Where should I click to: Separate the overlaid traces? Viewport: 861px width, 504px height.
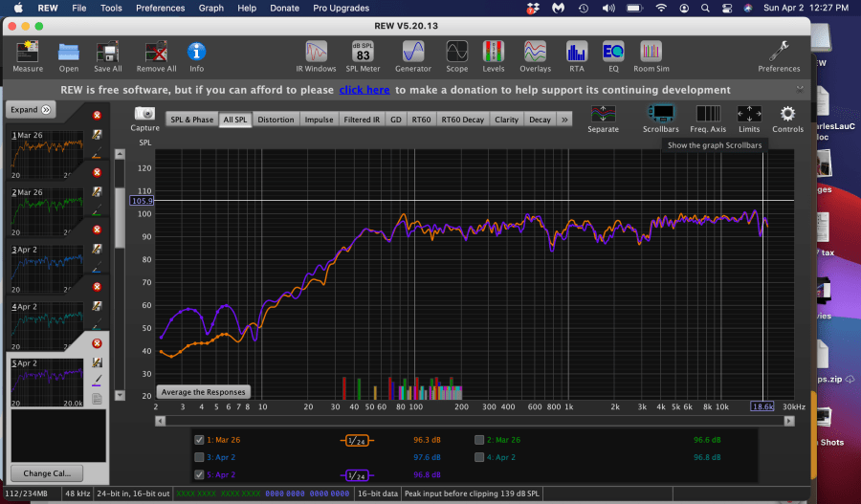[x=603, y=119]
